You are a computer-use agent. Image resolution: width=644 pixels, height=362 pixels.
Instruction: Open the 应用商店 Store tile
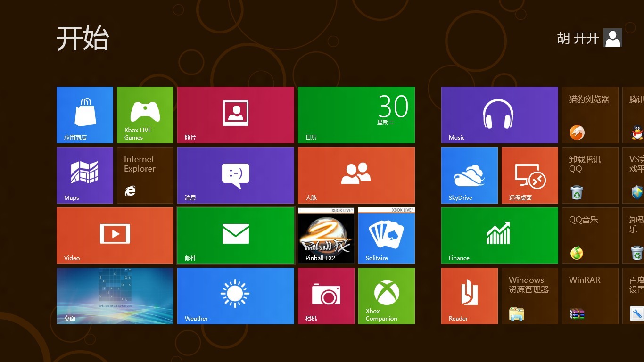point(85,115)
